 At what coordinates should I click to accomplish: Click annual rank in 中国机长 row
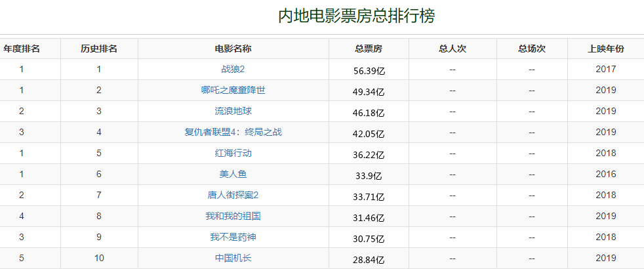pyautogui.click(x=22, y=258)
